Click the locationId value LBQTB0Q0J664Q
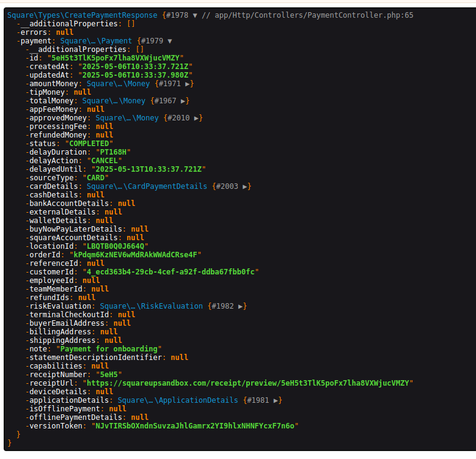 (x=115, y=246)
